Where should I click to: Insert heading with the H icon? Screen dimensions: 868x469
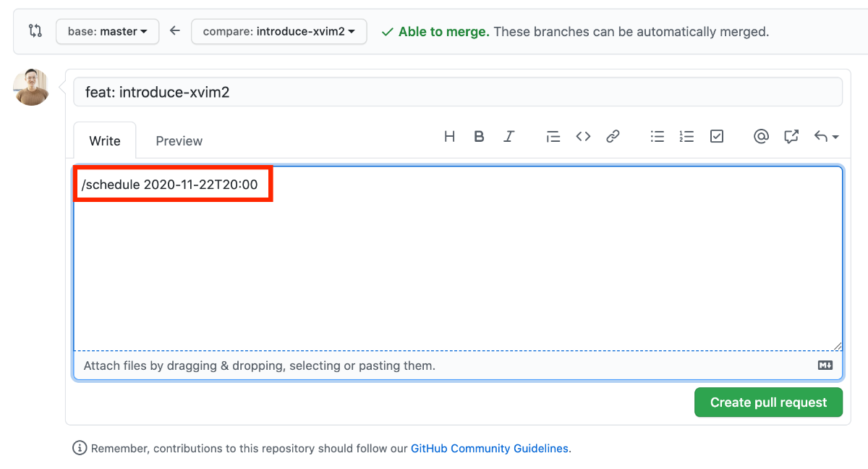click(x=449, y=136)
